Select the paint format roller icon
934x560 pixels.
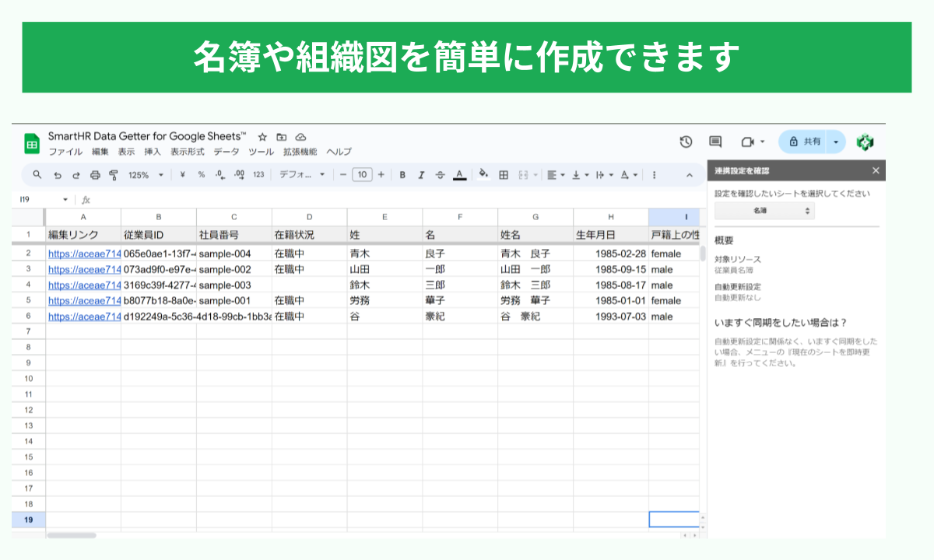tap(114, 175)
